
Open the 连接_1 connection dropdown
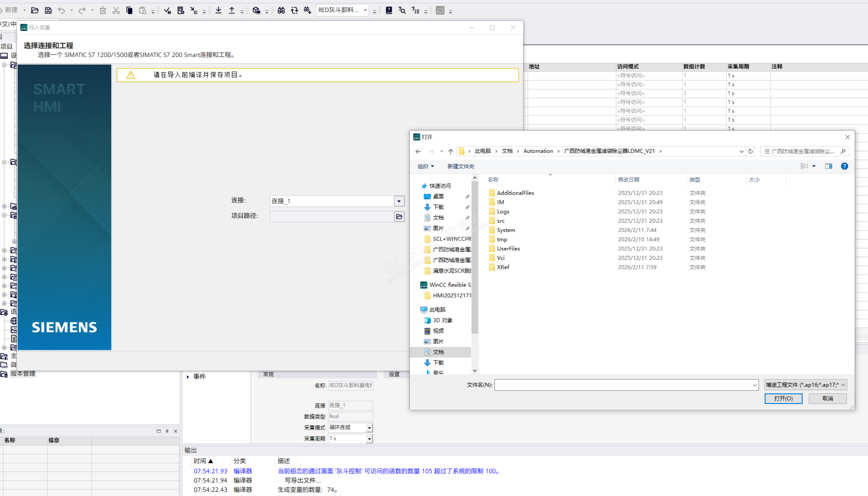(399, 201)
